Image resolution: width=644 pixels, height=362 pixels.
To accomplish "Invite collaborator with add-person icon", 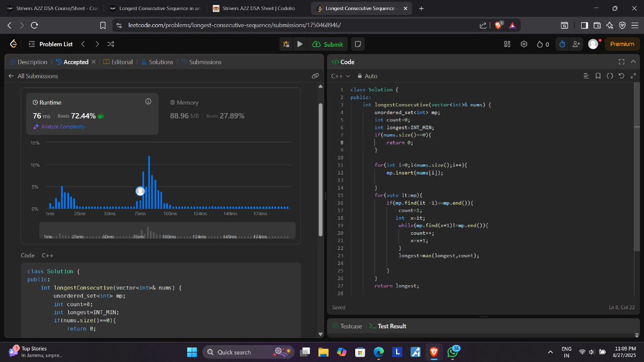I will click(x=576, y=44).
